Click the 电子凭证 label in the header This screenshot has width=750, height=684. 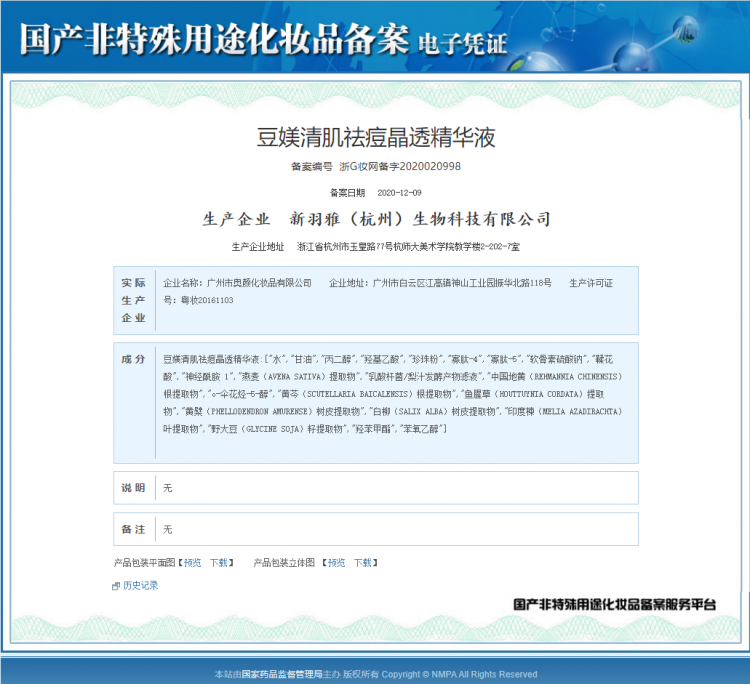point(463,42)
